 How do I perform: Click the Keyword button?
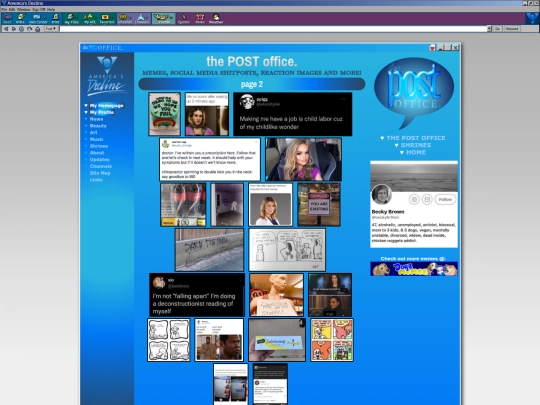point(512,29)
